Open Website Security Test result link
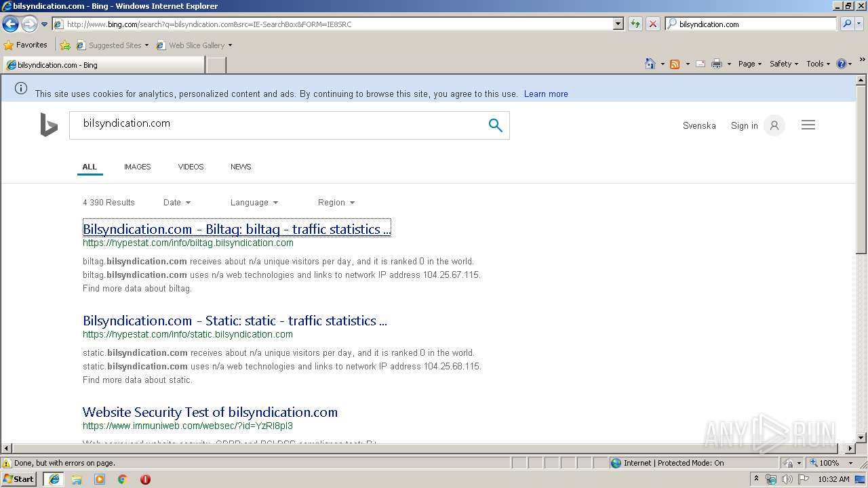 (x=210, y=412)
